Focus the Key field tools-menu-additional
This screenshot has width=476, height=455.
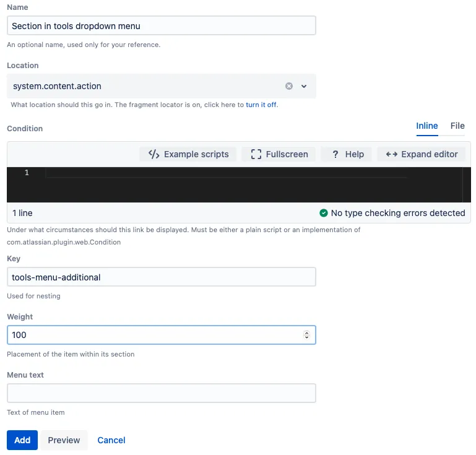[162, 277]
